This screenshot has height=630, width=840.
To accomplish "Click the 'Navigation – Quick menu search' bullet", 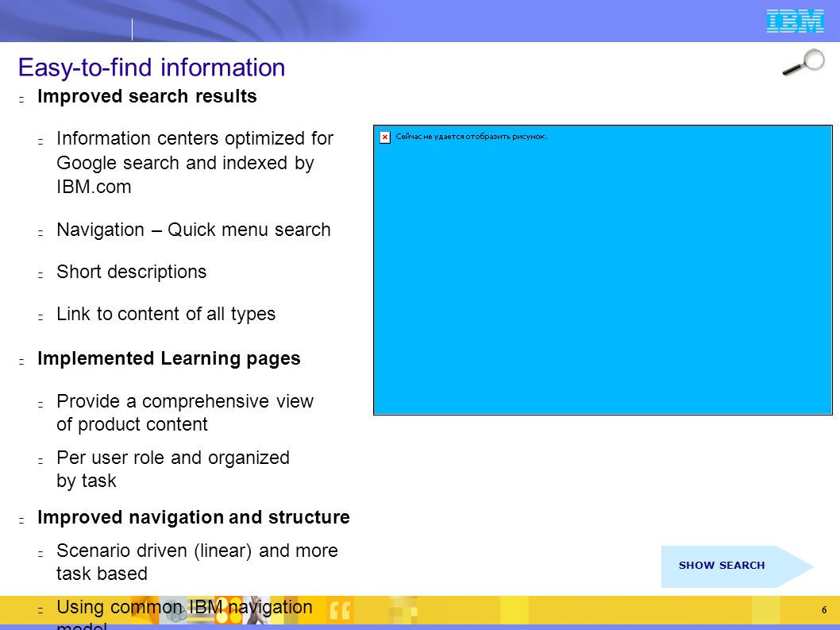I will point(194,230).
